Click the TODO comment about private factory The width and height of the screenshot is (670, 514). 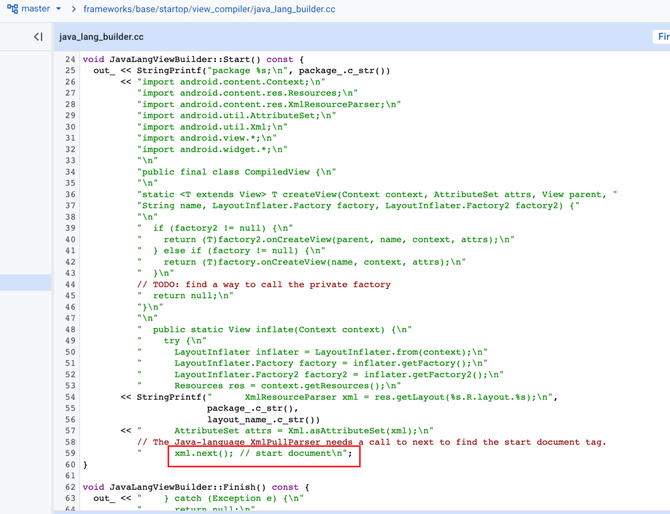pos(264,284)
